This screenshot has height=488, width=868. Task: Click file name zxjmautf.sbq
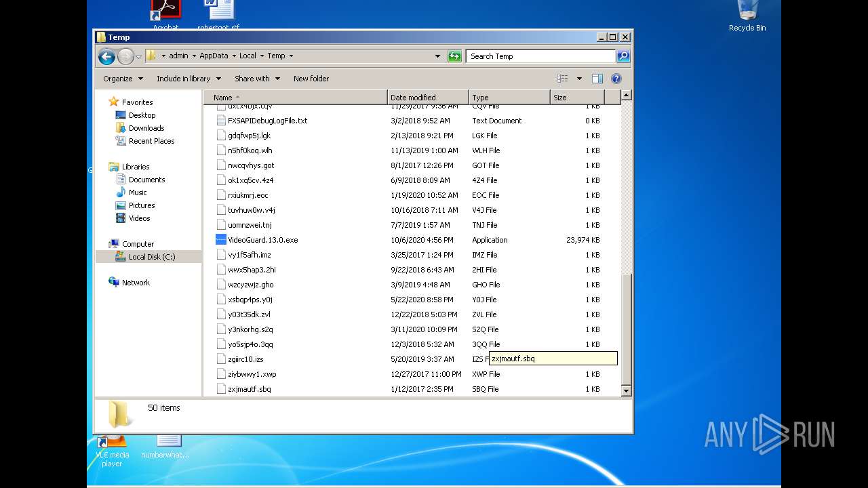pos(250,389)
